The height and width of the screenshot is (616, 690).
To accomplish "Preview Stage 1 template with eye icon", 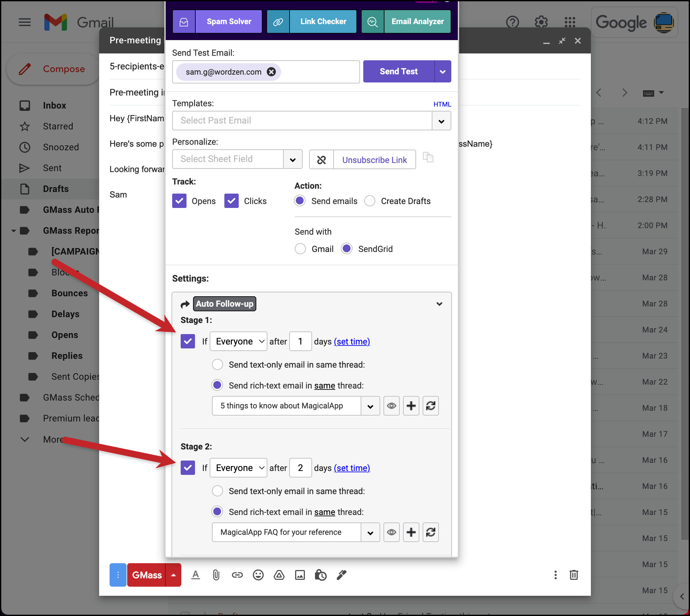I will tap(391, 406).
